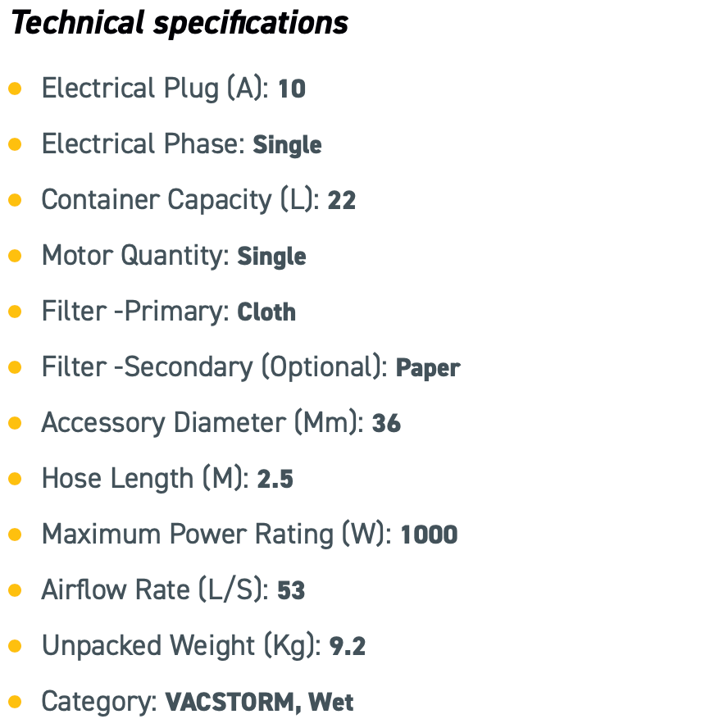Screen dimensions: 728x728
Task: Click the Unpacked Weight value 9.2
Action: (x=348, y=647)
